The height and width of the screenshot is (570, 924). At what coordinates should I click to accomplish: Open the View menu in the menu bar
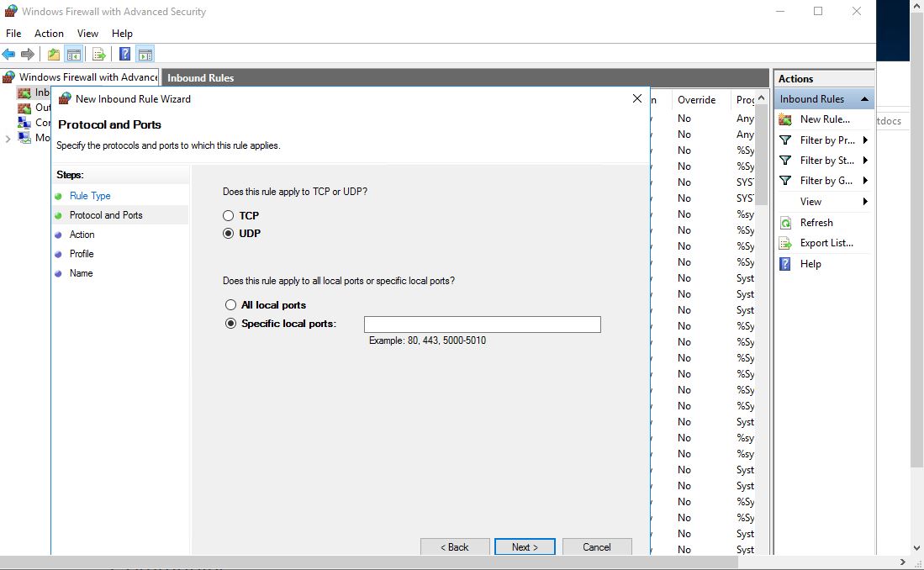pos(87,34)
